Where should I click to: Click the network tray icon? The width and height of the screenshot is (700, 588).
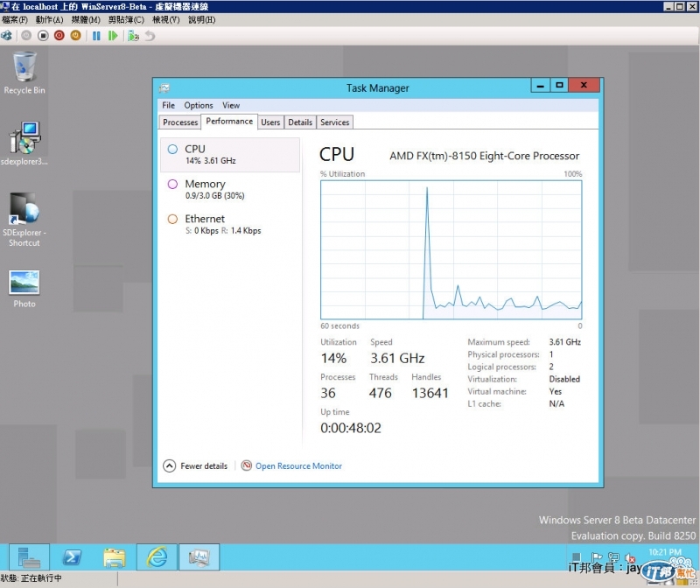[x=613, y=557]
